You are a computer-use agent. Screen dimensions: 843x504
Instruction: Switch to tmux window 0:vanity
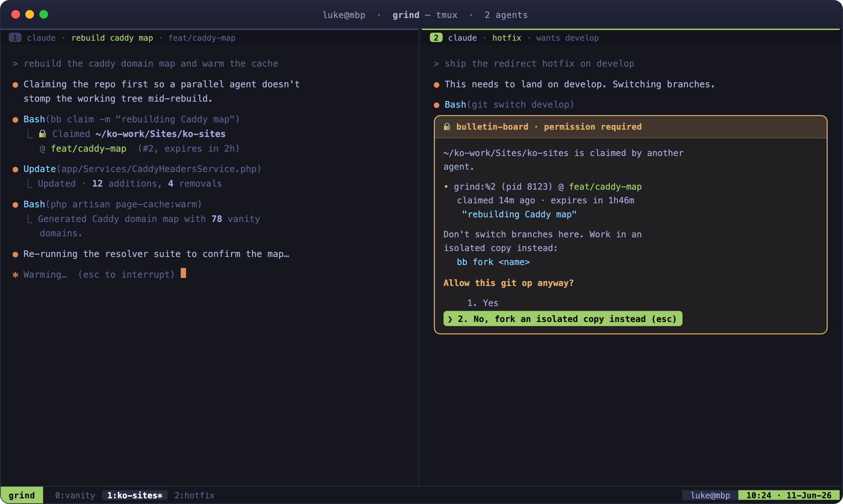(x=75, y=495)
